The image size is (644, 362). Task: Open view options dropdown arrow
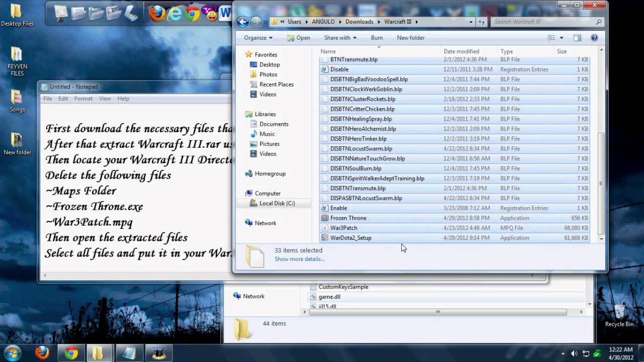point(561,38)
